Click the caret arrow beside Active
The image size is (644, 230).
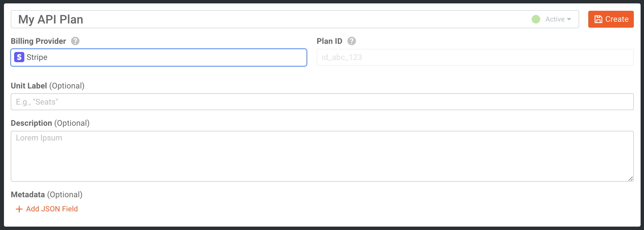pyautogui.click(x=570, y=19)
